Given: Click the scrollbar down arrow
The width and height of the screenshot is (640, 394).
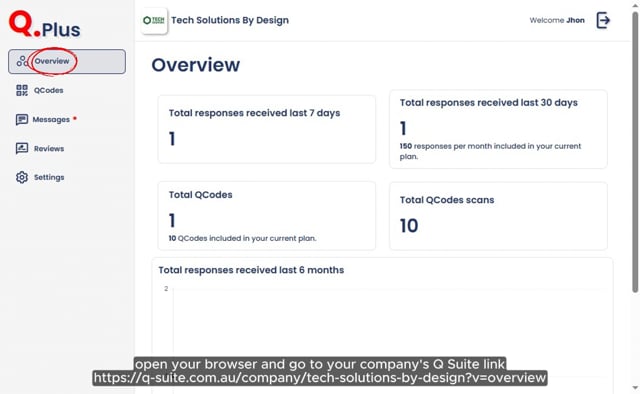Looking at the screenshot, I should pyautogui.click(x=635, y=388).
